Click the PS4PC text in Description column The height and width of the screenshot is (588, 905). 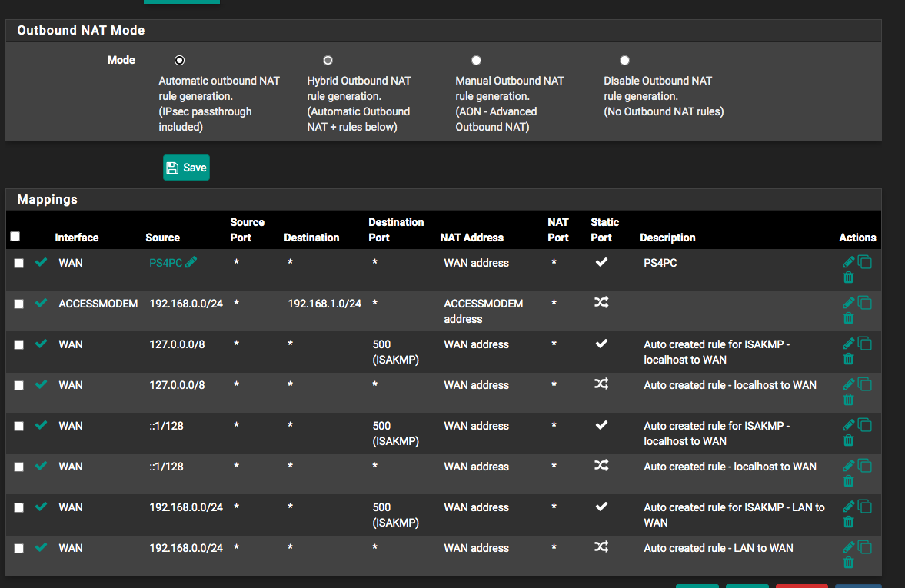pyautogui.click(x=660, y=263)
